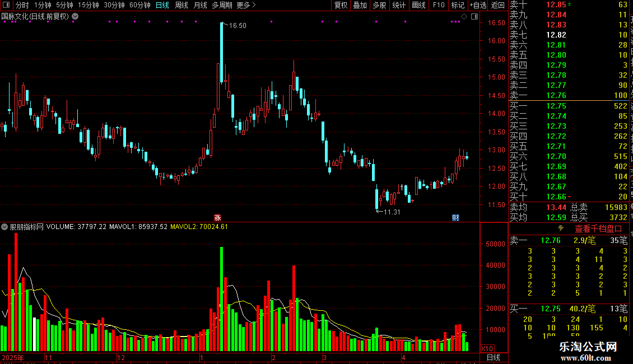Select the 30分钟 period
This screenshot has width=633, height=364.
(x=114, y=5)
